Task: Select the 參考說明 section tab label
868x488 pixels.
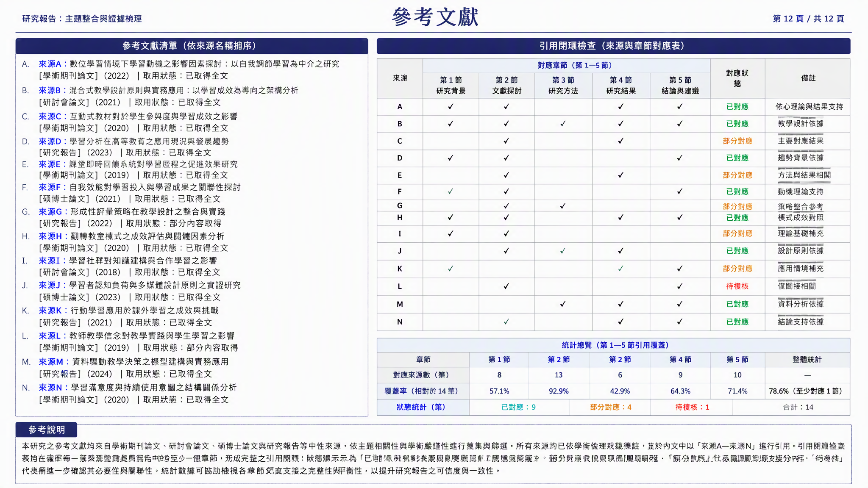Action: tap(47, 430)
